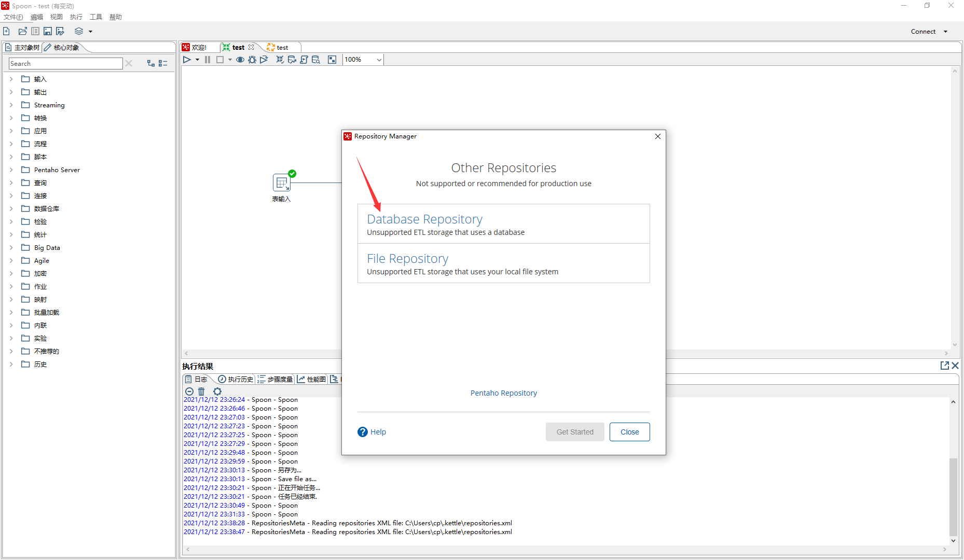The width and height of the screenshot is (964, 560).
Task: Switch to the 步骤度量 tab
Action: point(275,379)
